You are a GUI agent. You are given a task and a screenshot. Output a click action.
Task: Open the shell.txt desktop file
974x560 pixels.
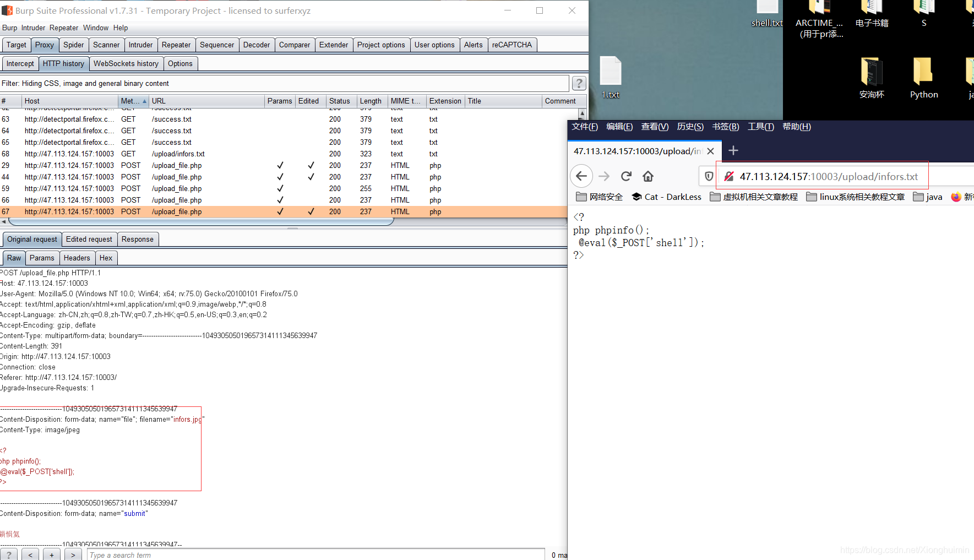(767, 14)
